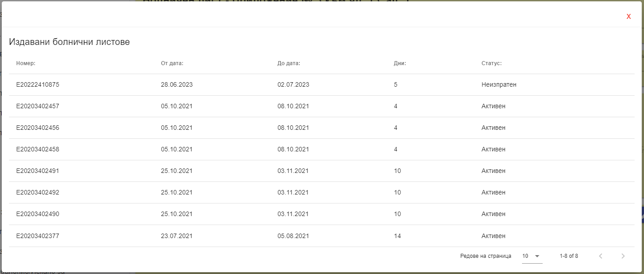Screen dimensions: 644x274
Task: Click the Статус column header
Action: point(492,63)
